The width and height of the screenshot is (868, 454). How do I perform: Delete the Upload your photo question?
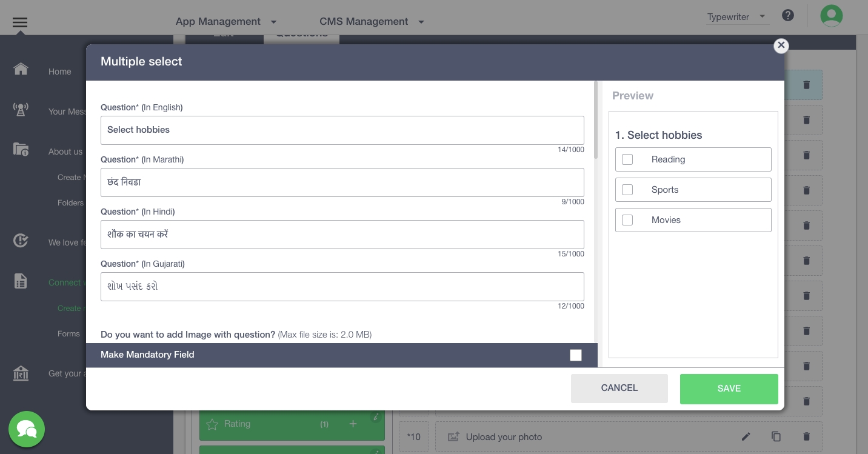click(806, 436)
